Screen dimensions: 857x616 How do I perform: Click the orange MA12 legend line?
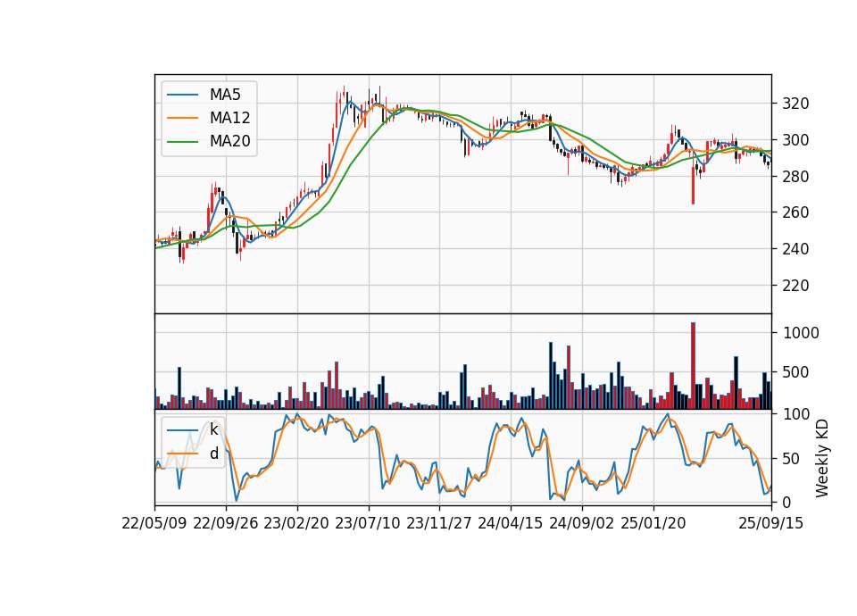click(182, 118)
